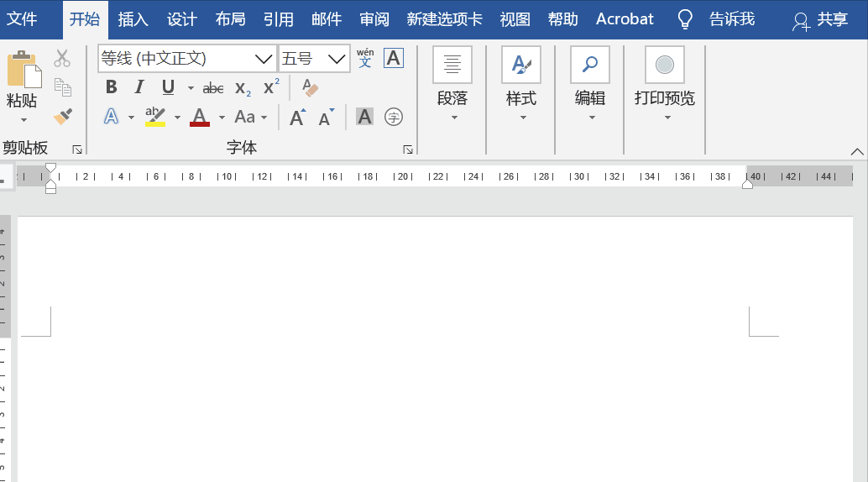The image size is (868, 482).
Task: Click Enclose Characters 字 icon
Action: coord(393,117)
